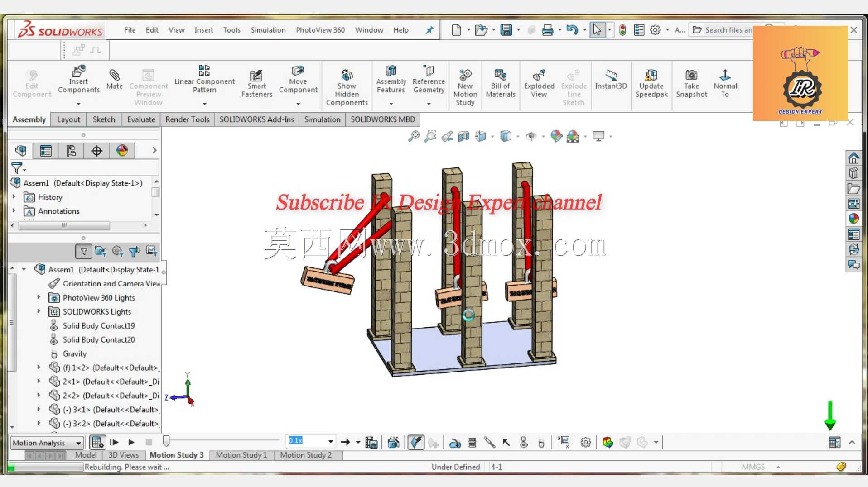868x487 pixels.
Task: Move the motion timeline slider handle
Action: click(x=166, y=441)
